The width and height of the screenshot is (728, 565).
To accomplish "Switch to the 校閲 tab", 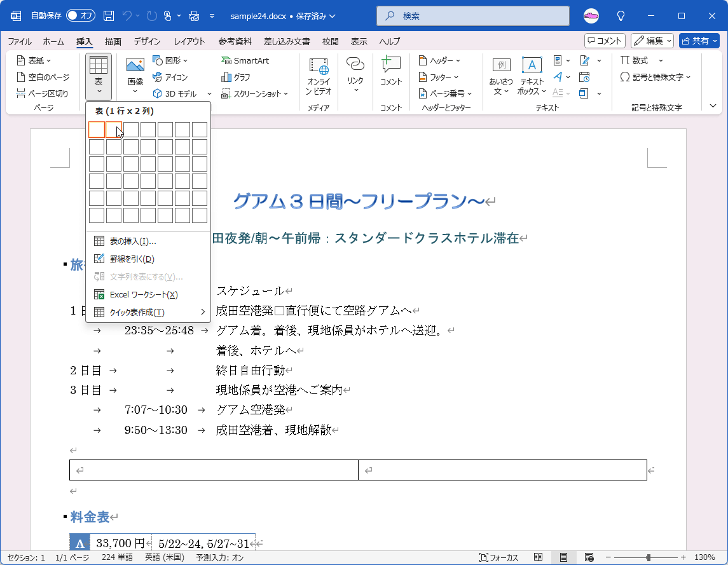I will coord(330,41).
